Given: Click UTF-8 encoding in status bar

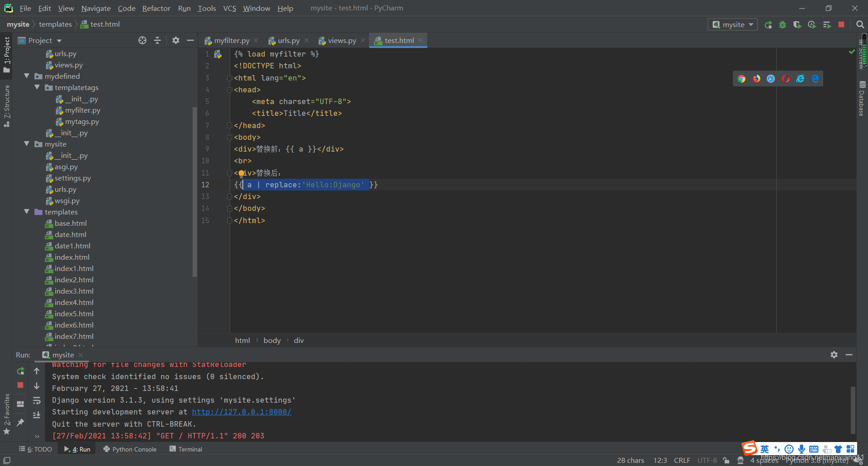Looking at the screenshot, I should coord(707,461).
